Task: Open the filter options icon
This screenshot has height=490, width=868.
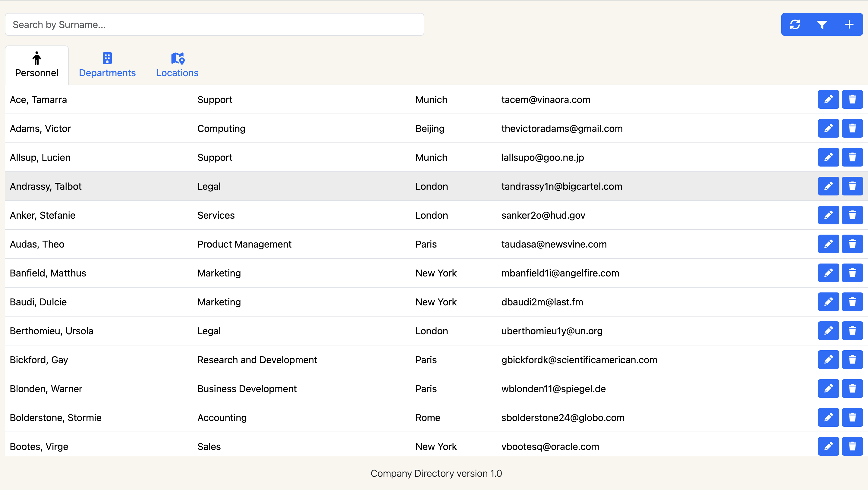Action: point(822,24)
